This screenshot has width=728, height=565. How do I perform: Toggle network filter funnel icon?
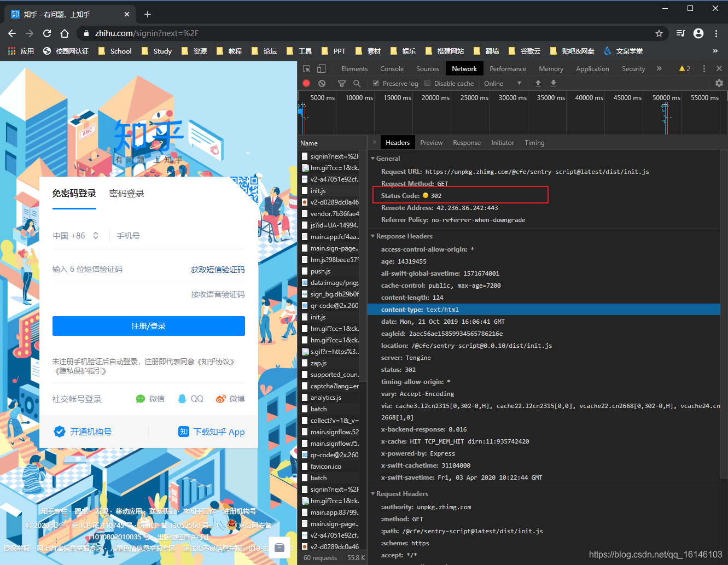[x=342, y=83]
